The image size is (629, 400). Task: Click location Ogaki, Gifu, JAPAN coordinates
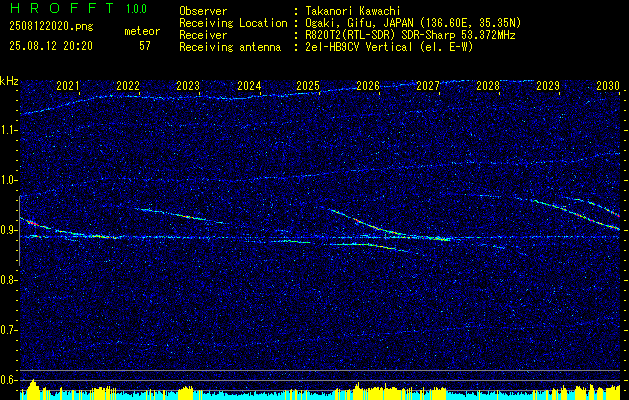[x=413, y=23]
